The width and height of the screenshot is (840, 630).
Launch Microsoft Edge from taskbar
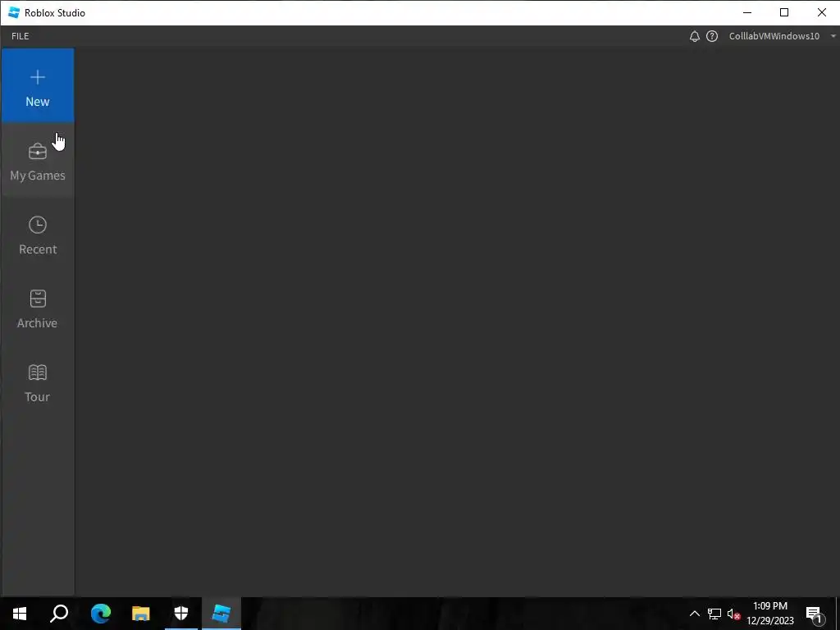click(x=100, y=614)
